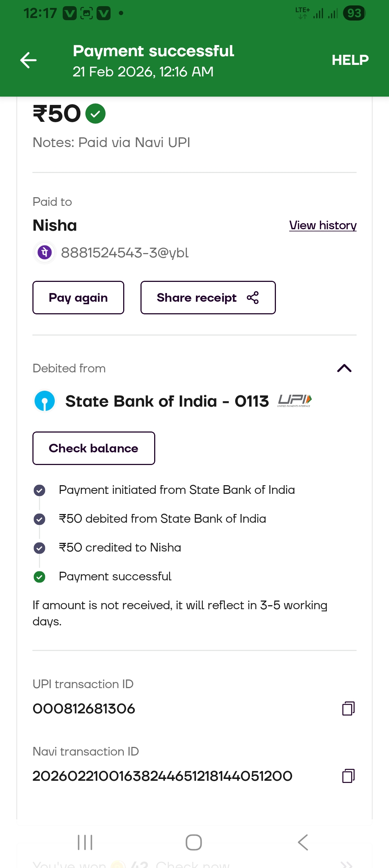Tap the PhonePe logo next to UPI ID
The height and width of the screenshot is (868, 389).
pos(45,252)
